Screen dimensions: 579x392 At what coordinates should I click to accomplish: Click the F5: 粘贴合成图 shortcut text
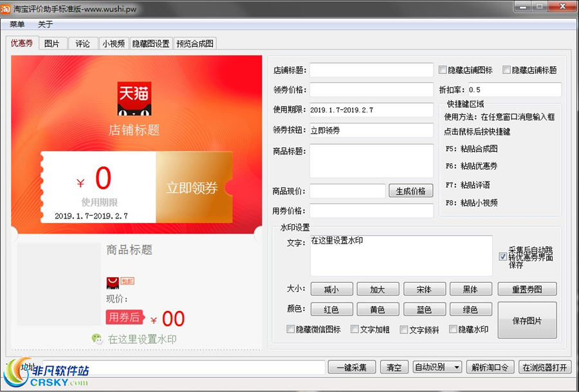point(472,148)
